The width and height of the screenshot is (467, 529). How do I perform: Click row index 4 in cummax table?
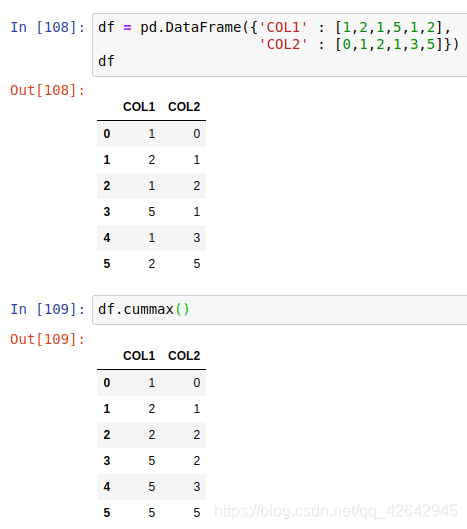pyautogui.click(x=107, y=487)
